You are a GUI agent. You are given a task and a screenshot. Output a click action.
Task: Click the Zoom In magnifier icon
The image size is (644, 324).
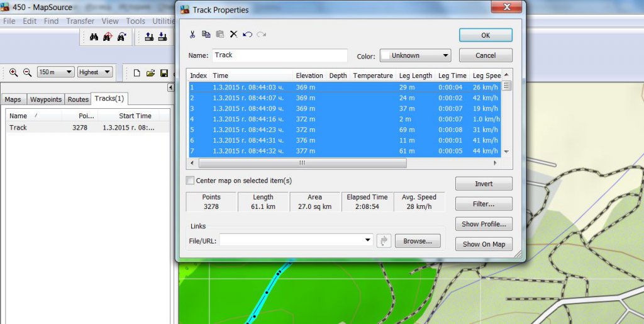pyautogui.click(x=13, y=72)
